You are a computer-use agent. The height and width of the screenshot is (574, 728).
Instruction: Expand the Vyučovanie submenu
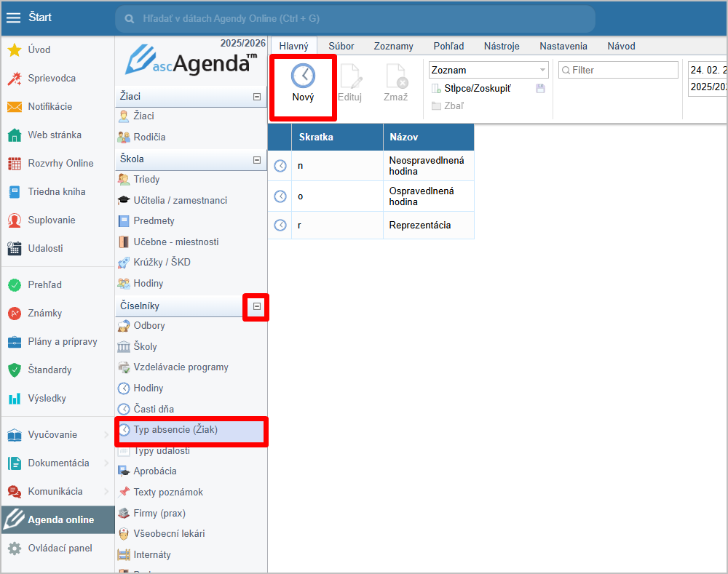point(106,435)
